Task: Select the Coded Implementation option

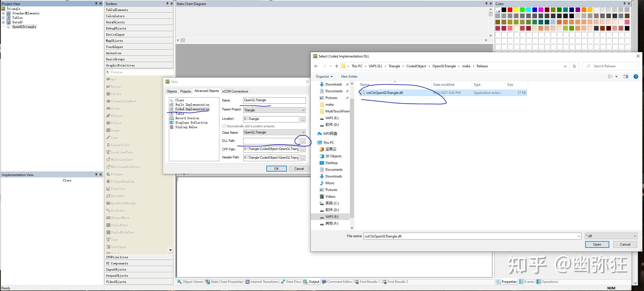Action: (192, 109)
